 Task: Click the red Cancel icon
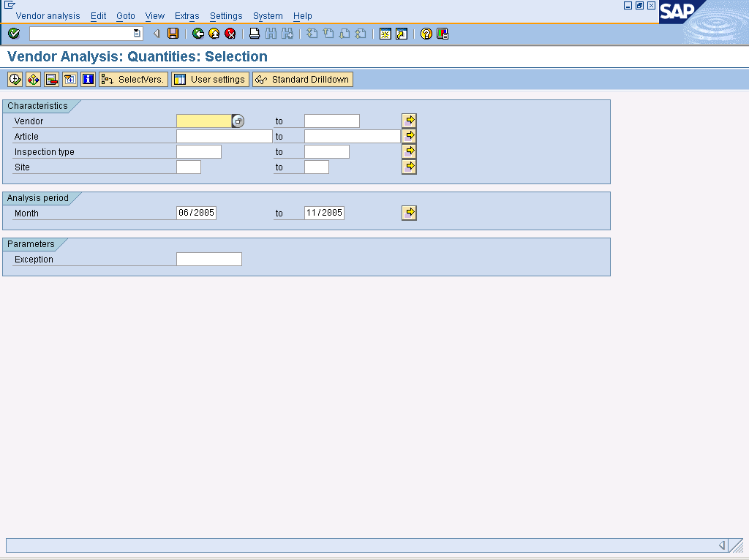230,34
